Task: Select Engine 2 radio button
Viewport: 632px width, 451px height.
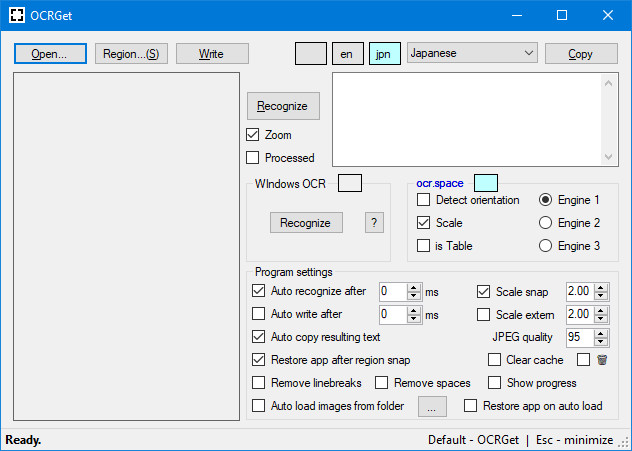Action: [x=546, y=223]
